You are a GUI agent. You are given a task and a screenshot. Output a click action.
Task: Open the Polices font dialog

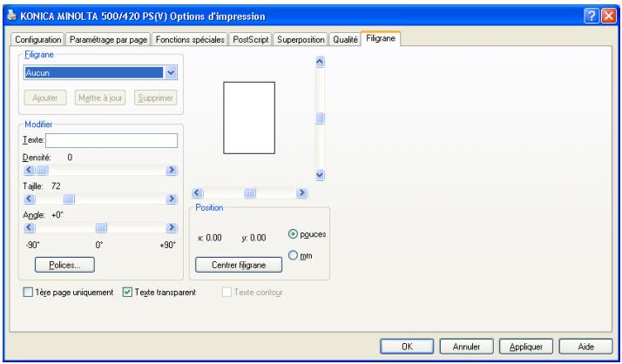click(64, 265)
